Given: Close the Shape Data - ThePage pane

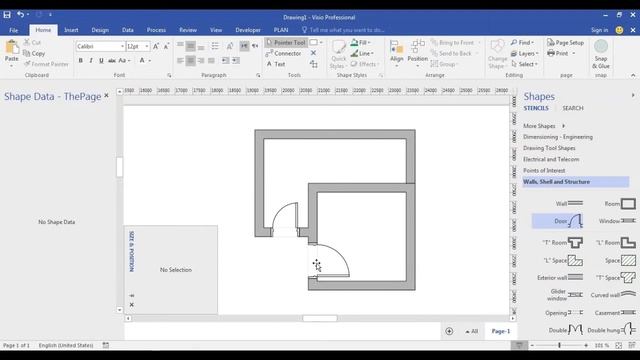Looking at the screenshot, I should (x=107, y=95).
